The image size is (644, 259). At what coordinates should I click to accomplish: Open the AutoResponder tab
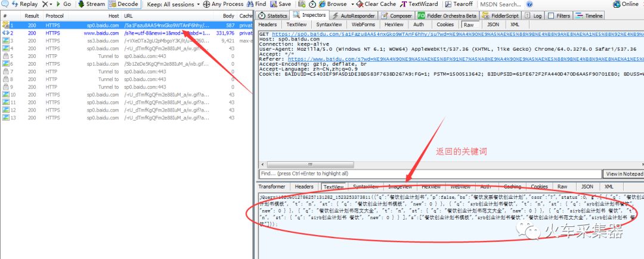[x=353, y=16]
